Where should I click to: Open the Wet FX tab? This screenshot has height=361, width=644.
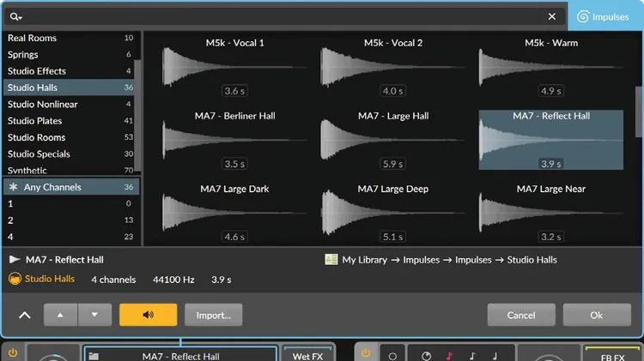coord(307,355)
